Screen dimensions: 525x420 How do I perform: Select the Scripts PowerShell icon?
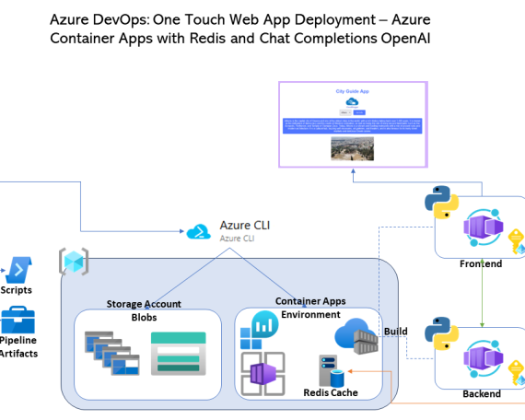pos(19,270)
